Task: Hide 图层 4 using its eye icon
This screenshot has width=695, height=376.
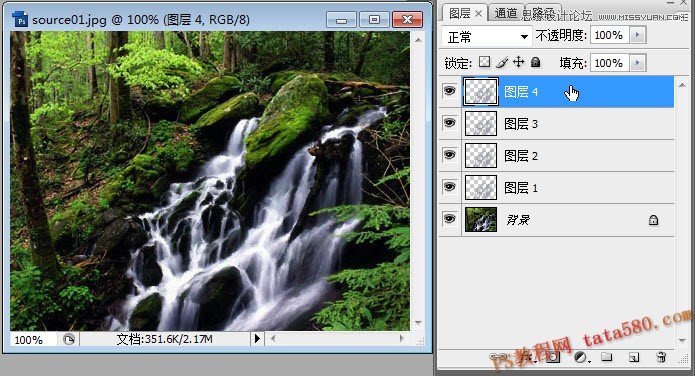Action: (449, 91)
